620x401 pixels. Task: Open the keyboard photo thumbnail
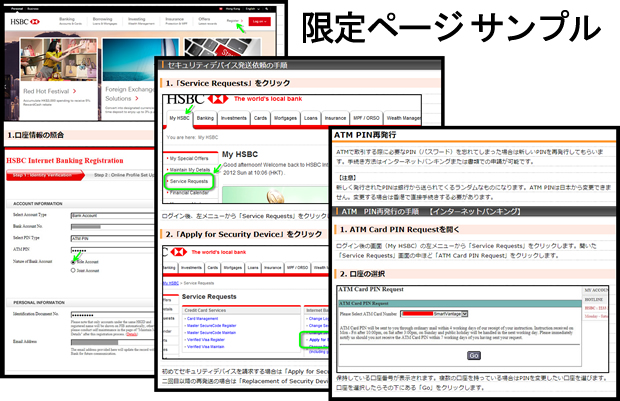point(222,47)
